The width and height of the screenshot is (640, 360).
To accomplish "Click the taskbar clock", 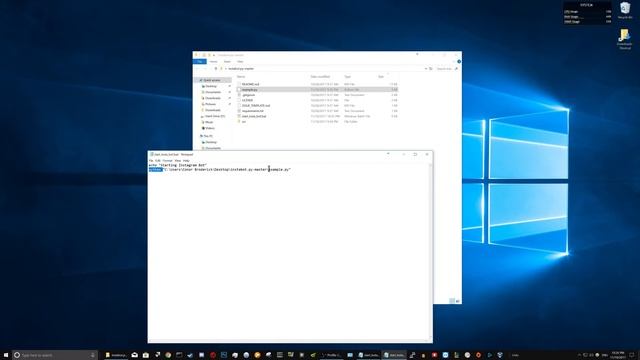I will (x=618, y=355).
